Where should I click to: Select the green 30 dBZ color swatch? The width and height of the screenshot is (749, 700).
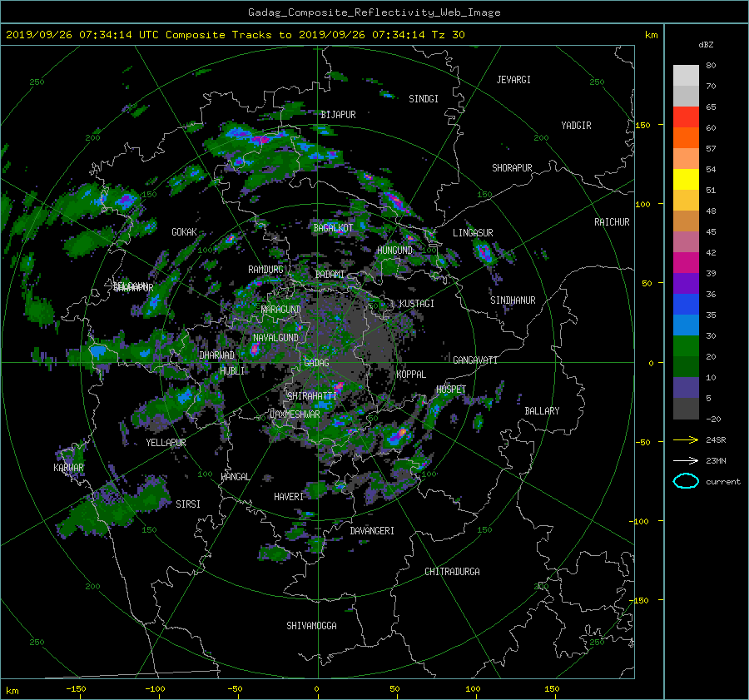click(686, 345)
